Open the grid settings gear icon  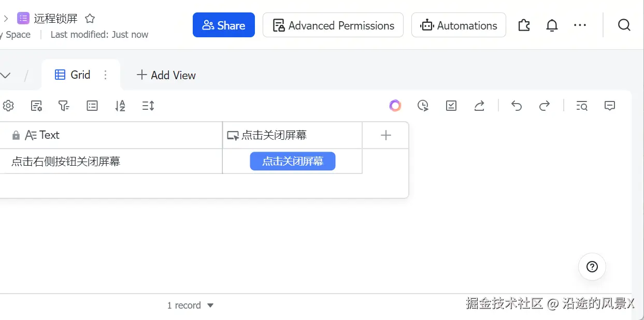[x=8, y=106]
